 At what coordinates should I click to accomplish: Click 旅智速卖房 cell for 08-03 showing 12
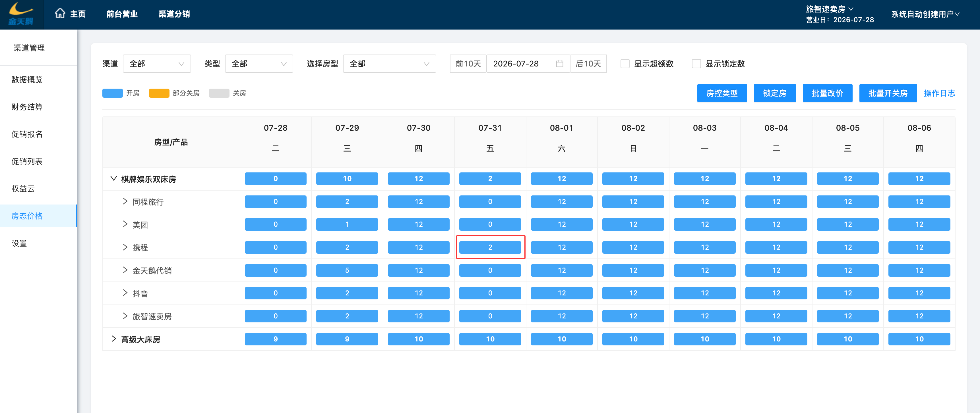coord(704,316)
